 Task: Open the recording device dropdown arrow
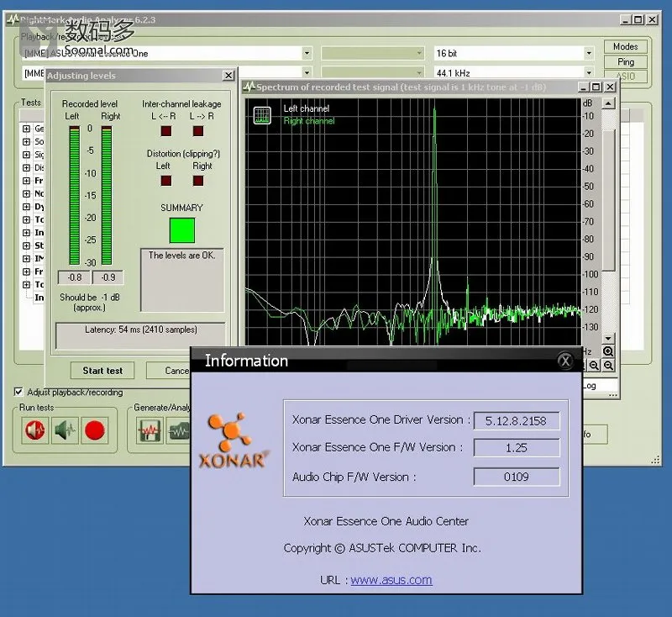pos(307,72)
